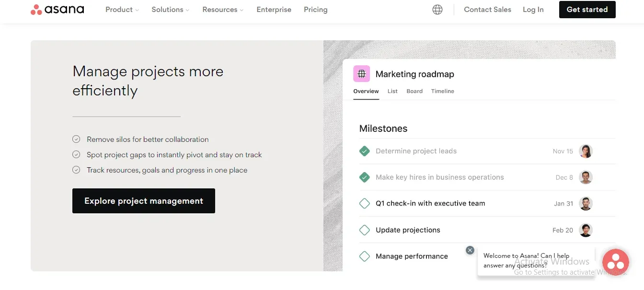Expand the Resources menu
The image size is (644, 290).
click(223, 10)
